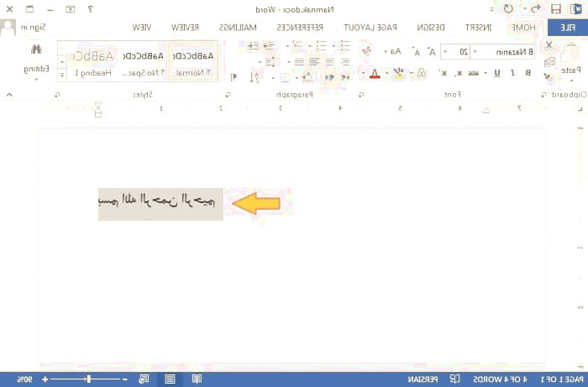This screenshot has height=387, width=588.
Task: Save the document from Quick Access toolbar
Action: (x=555, y=8)
